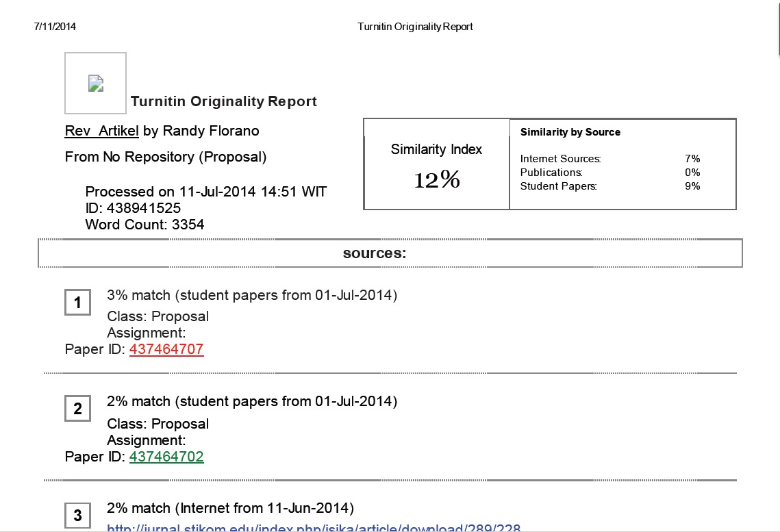
Task: Click the broken Turnitin logo image
Action: (96, 84)
